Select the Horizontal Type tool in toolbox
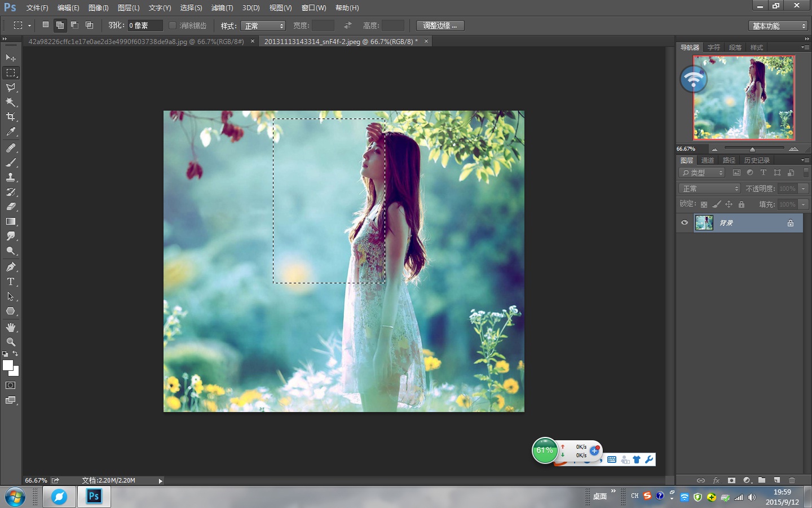This screenshot has width=812, height=508. point(11,282)
